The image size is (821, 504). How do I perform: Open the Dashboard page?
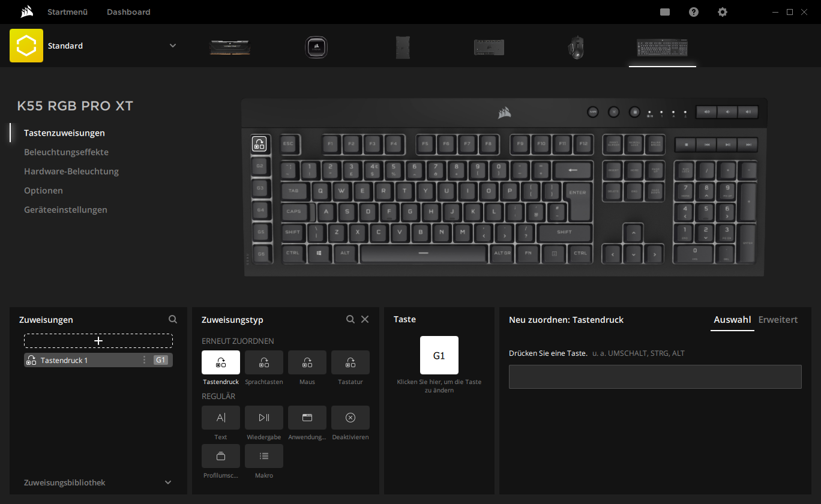click(x=128, y=12)
